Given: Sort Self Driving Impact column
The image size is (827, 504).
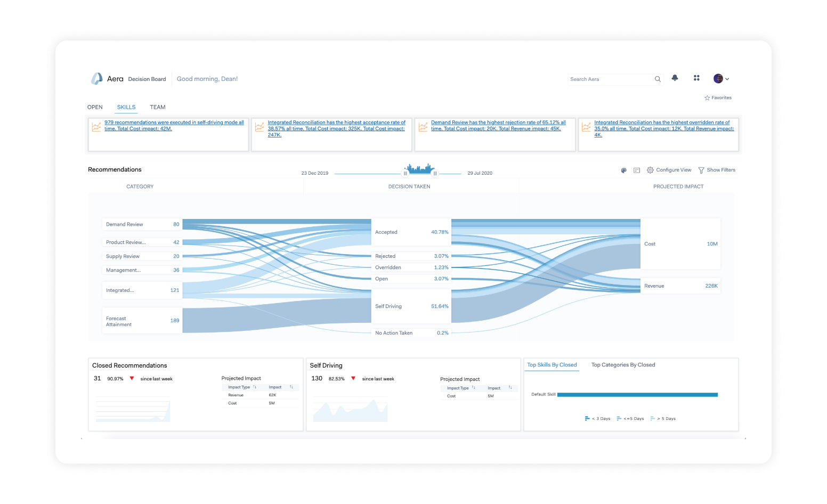Looking at the screenshot, I should click(x=510, y=388).
